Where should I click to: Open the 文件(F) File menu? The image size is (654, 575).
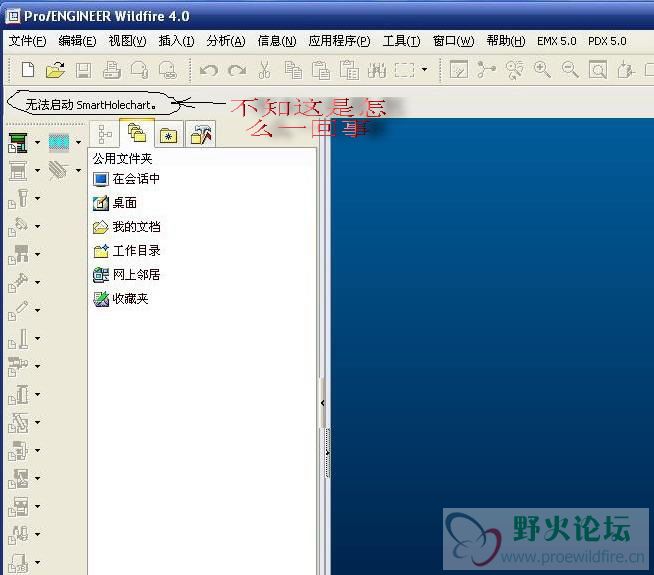tap(28, 41)
